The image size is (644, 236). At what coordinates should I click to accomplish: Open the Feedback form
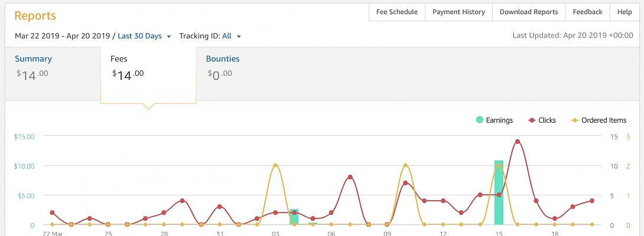click(587, 12)
